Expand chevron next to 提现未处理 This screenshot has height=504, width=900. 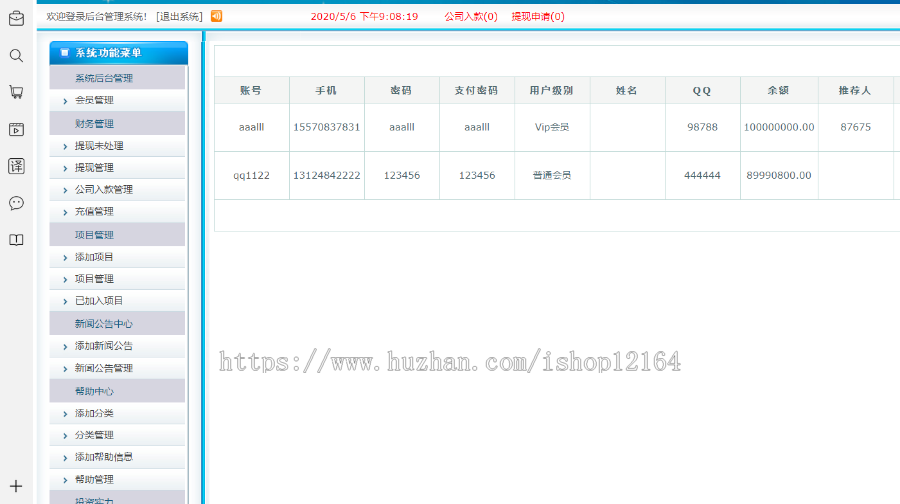click(65, 146)
